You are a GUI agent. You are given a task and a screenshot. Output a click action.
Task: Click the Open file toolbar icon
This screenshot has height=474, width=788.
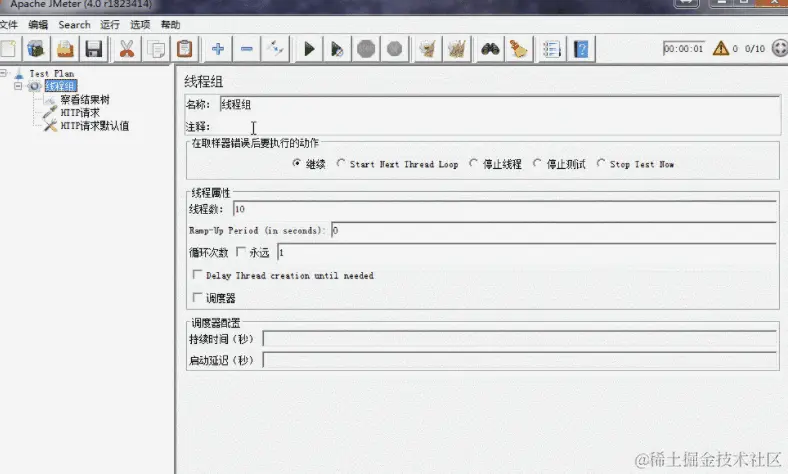pos(65,49)
